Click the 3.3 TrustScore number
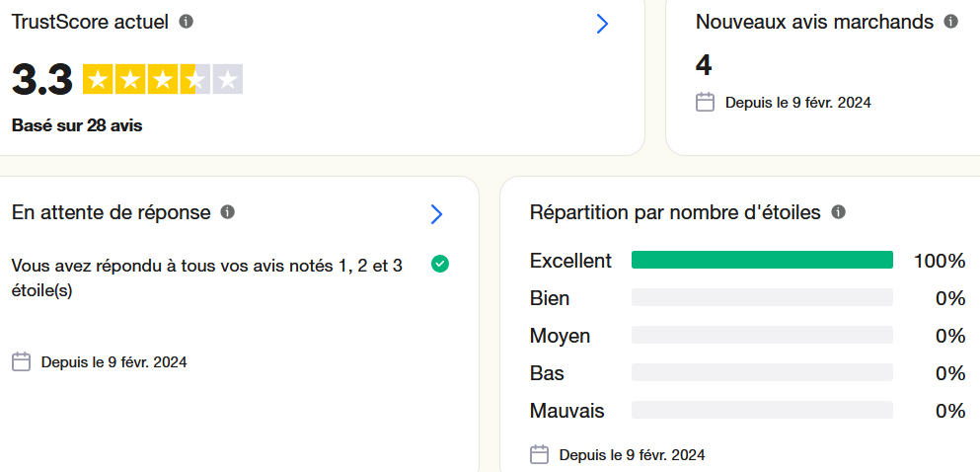Image resolution: width=980 pixels, height=472 pixels. tap(41, 81)
